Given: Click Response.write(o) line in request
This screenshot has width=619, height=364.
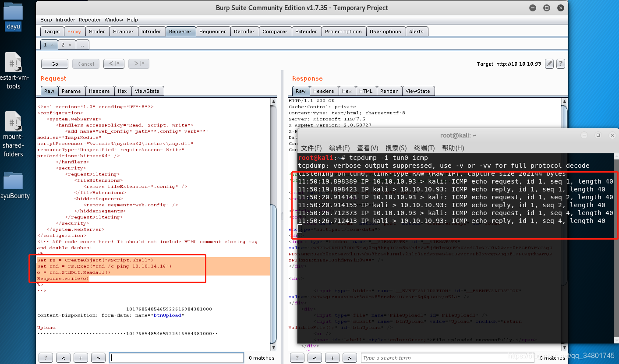Looking at the screenshot, I should (x=63, y=278).
